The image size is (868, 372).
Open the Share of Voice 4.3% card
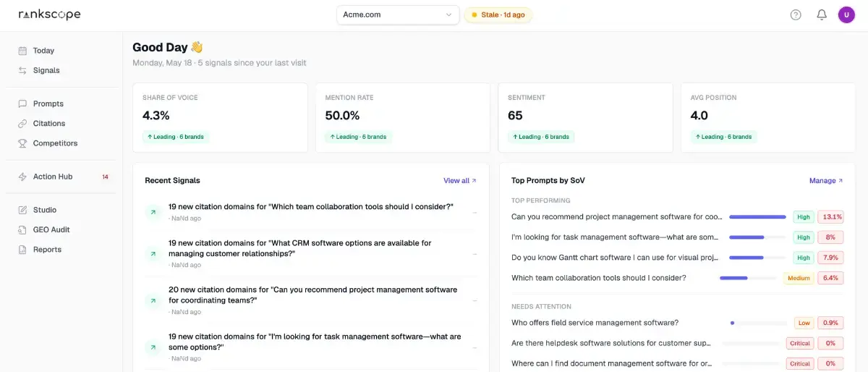pos(221,117)
